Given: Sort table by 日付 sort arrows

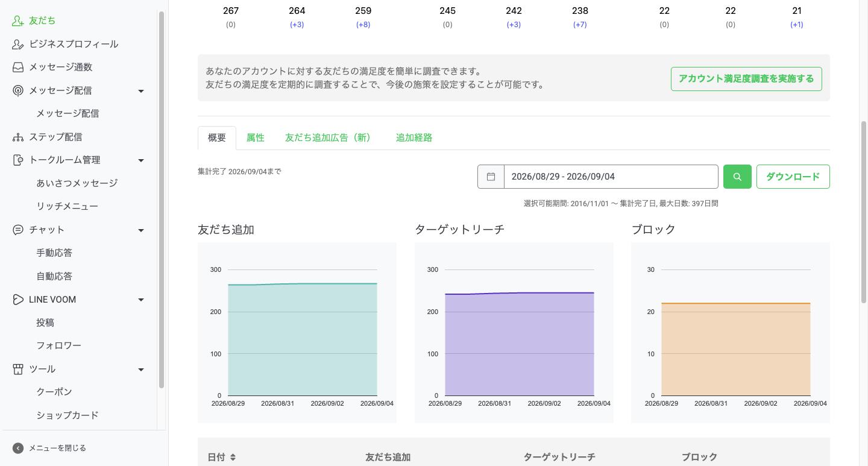Looking at the screenshot, I should pyautogui.click(x=233, y=457).
